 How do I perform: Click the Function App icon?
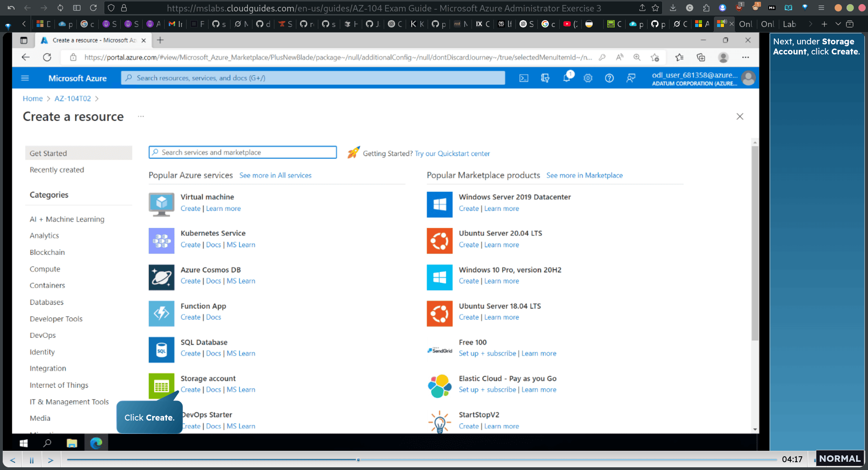pyautogui.click(x=161, y=313)
